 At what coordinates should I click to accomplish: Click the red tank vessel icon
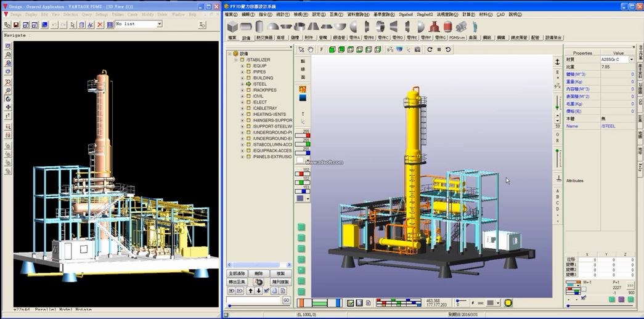click(447, 27)
